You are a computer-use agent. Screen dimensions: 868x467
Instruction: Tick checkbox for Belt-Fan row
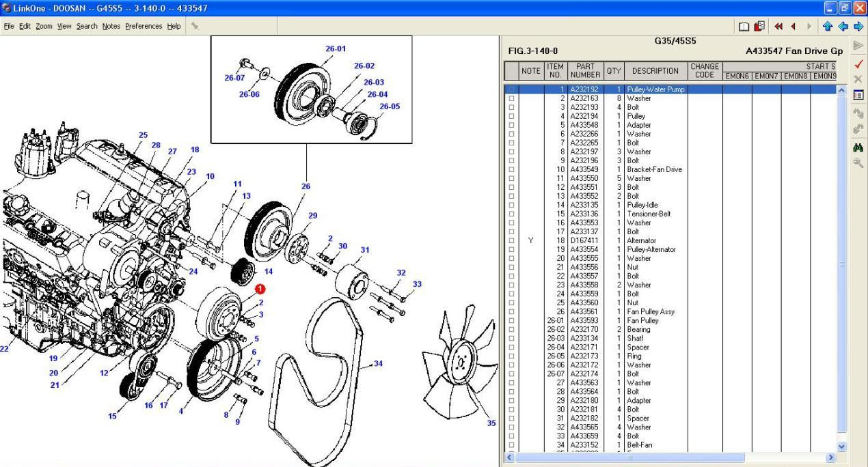(x=511, y=444)
